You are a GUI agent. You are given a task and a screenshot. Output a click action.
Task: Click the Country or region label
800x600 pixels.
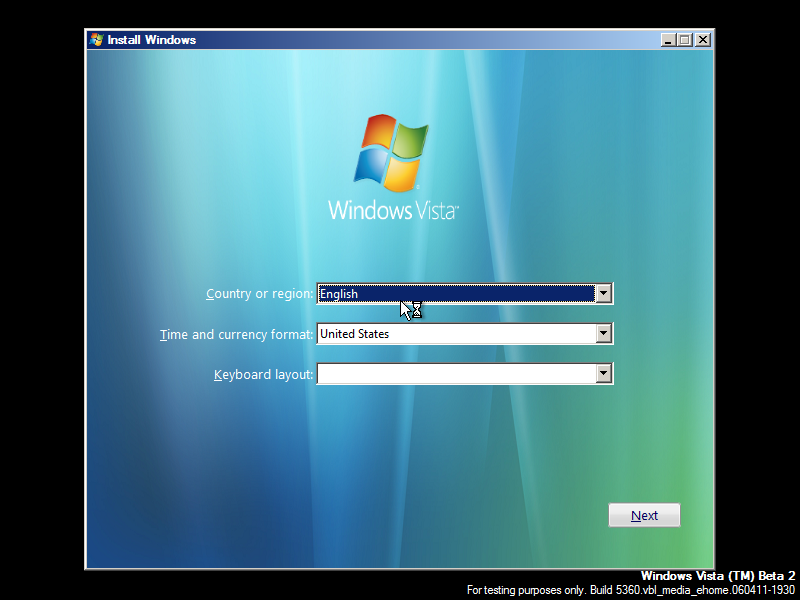[260, 293]
